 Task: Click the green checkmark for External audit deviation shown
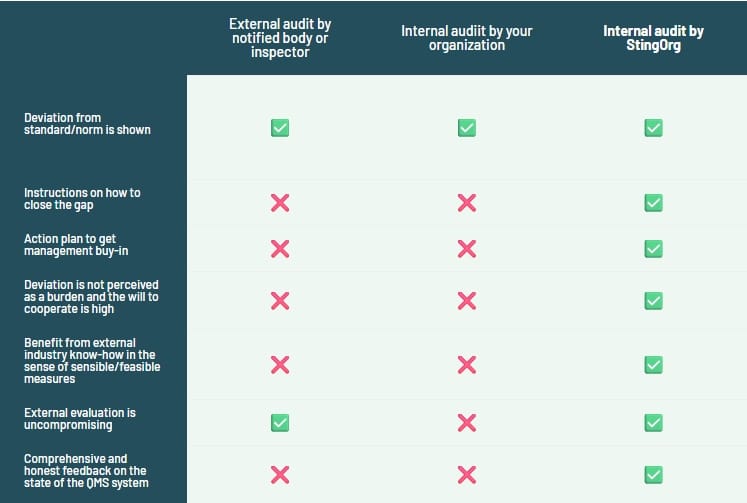click(x=280, y=128)
